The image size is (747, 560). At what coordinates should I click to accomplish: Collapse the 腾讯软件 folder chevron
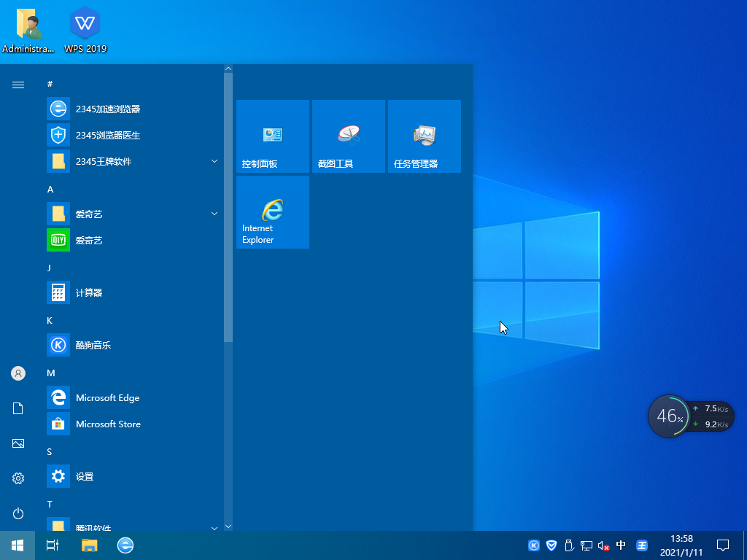214,527
